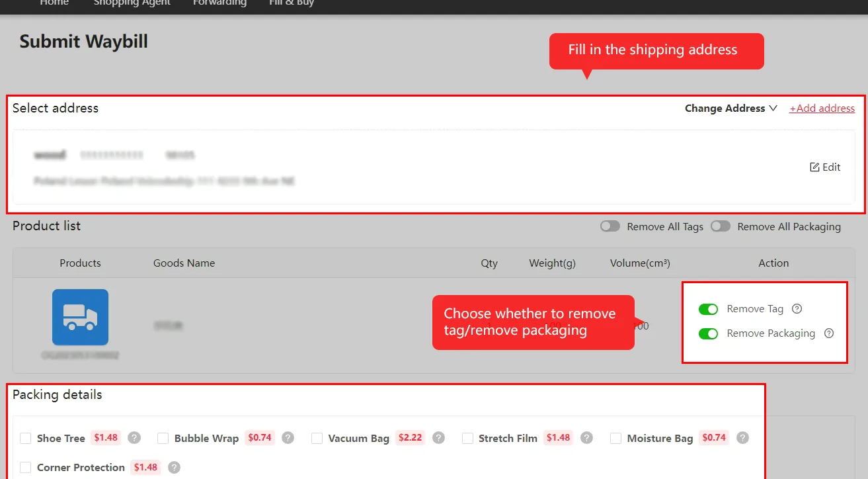Click the Action column header

click(x=773, y=263)
